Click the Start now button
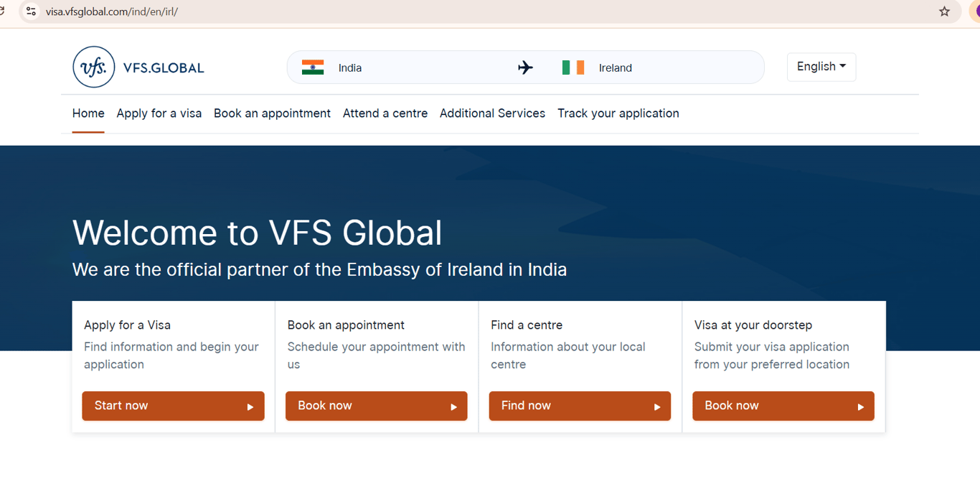 pos(173,406)
